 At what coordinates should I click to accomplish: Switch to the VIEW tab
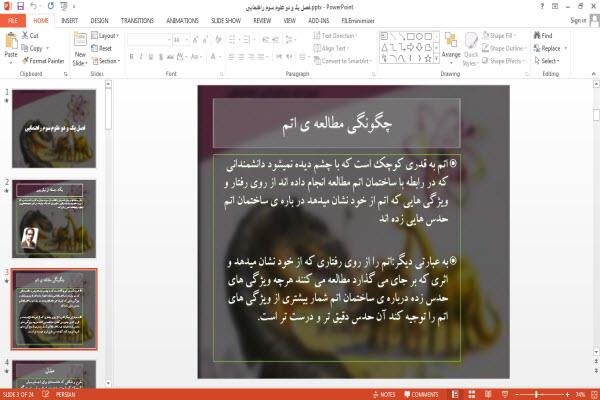click(289, 21)
